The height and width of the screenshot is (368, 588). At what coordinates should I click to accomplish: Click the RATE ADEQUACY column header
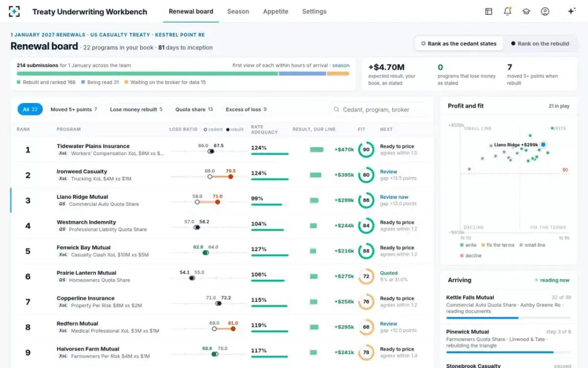[x=264, y=129]
